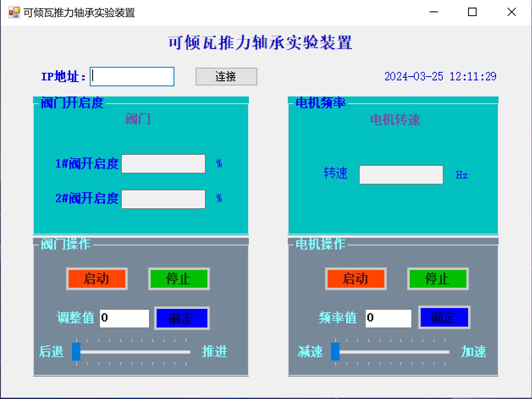Click the application icon in the title bar
Image resolution: width=532 pixels, height=399 pixels.
pyautogui.click(x=14, y=12)
